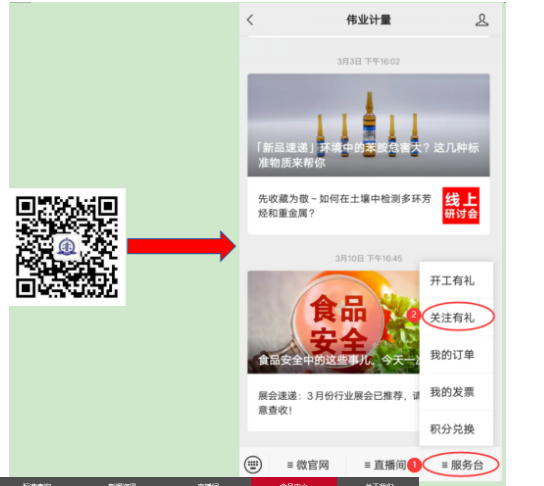Expand the 直播间 bottom menu
Screen dimensions: 544x486
point(385,465)
